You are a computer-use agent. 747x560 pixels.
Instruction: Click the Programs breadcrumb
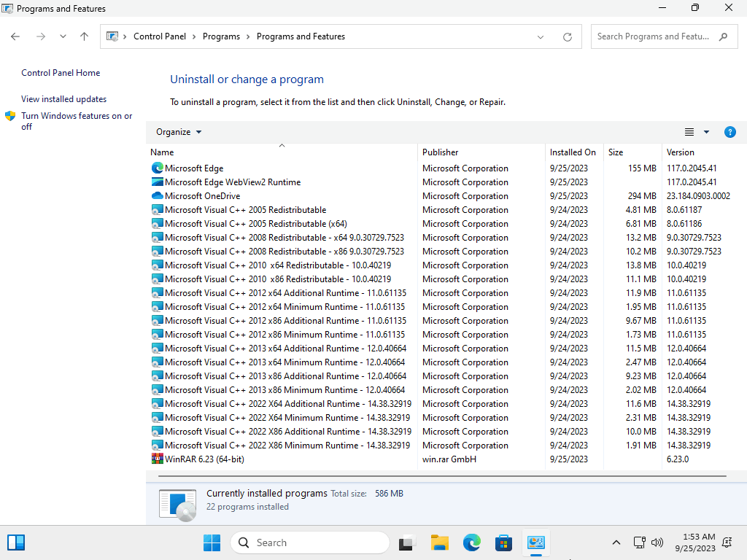tap(221, 36)
